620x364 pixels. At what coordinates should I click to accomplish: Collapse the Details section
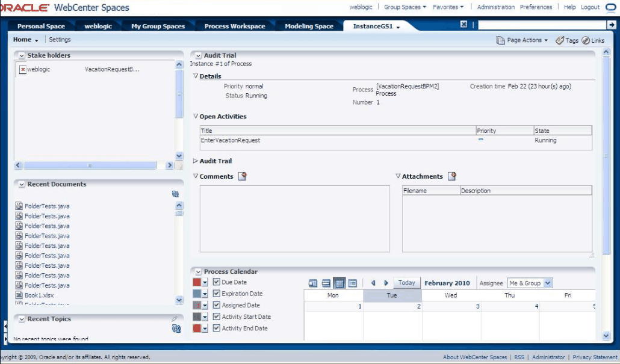click(x=196, y=76)
